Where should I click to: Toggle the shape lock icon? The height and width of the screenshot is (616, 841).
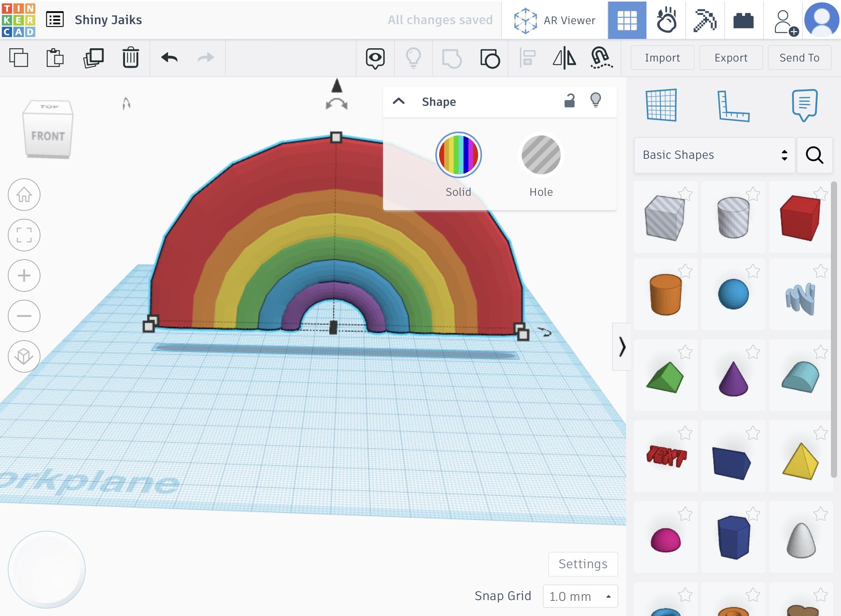569,101
